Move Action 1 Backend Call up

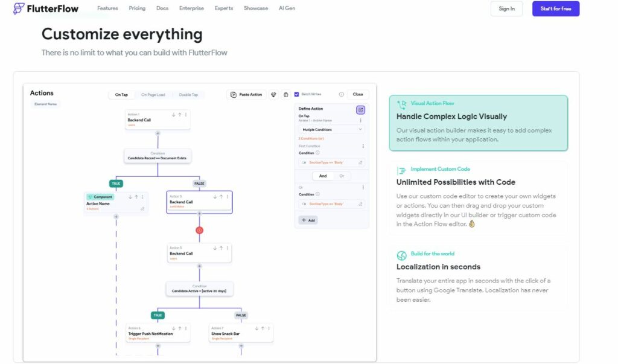click(x=180, y=115)
